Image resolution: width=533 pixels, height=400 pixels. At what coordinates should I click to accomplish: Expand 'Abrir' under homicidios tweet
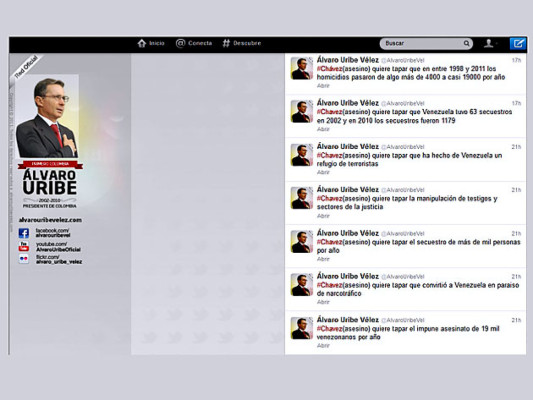coord(323,86)
